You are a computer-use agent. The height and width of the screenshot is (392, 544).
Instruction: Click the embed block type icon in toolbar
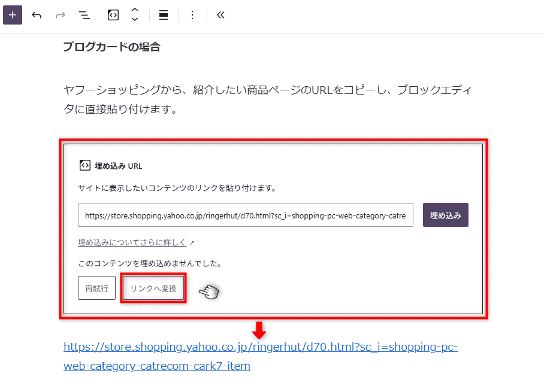113,15
